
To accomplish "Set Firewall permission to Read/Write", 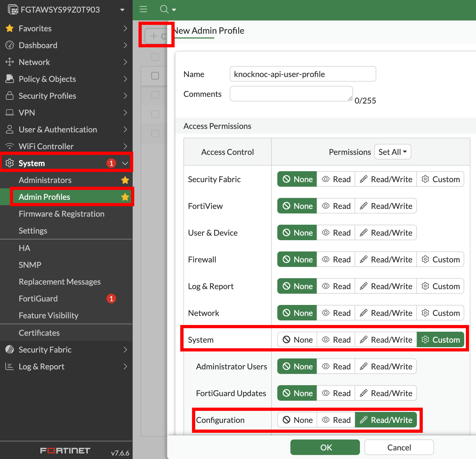I will coord(386,259).
